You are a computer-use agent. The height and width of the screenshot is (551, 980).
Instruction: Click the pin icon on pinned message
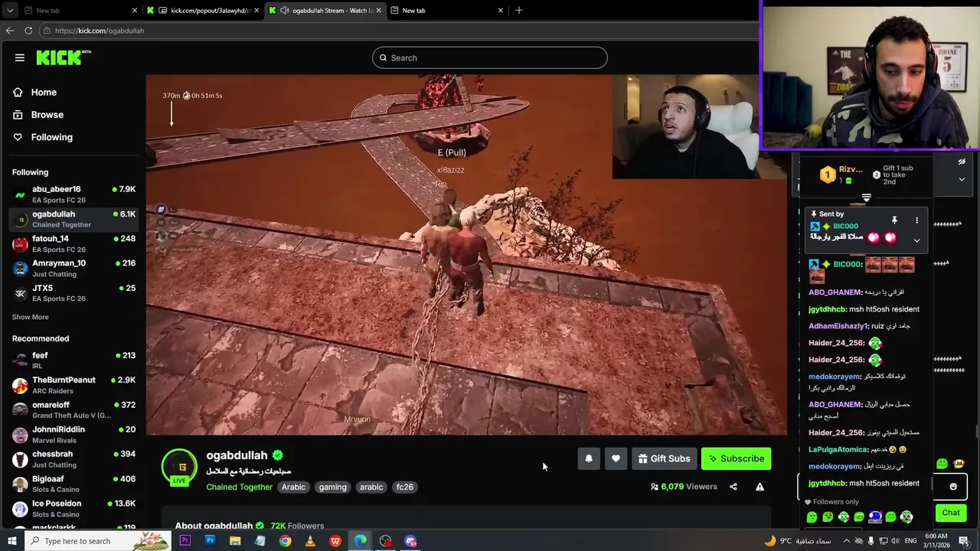click(x=893, y=220)
